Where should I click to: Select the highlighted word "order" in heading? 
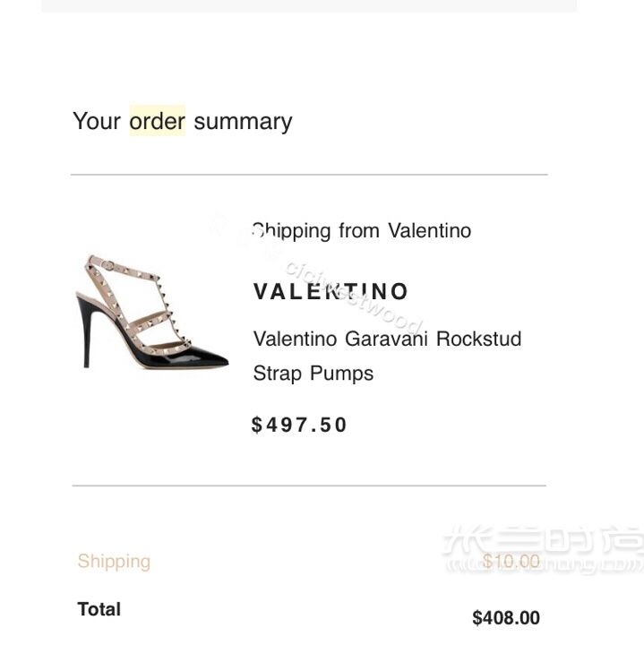tap(157, 121)
